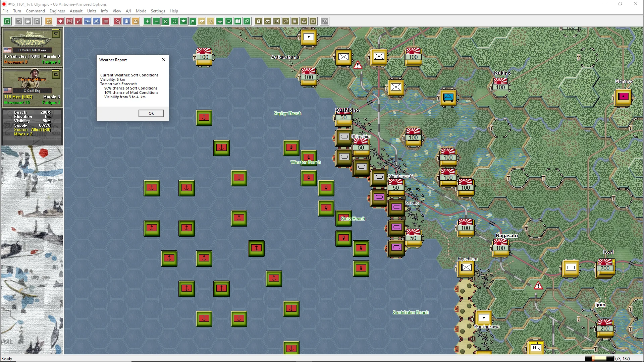Select the Japanese 100 counter at Nagasato
The image size is (644, 362).
coord(500,247)
